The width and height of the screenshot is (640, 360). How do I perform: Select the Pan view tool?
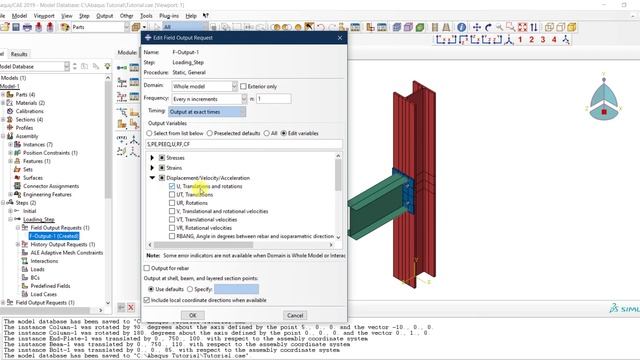tap(476, 27)
